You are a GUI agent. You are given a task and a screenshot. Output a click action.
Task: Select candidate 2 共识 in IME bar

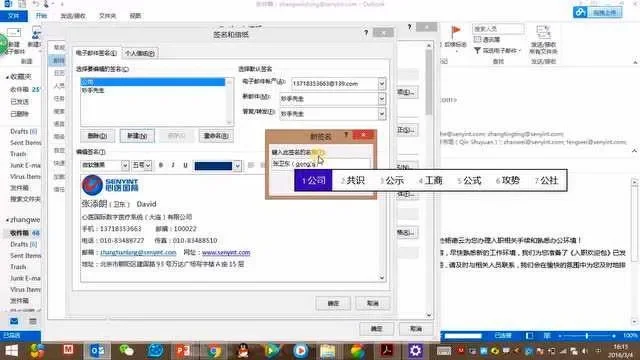pyautogui.click(x=353, y=180)
